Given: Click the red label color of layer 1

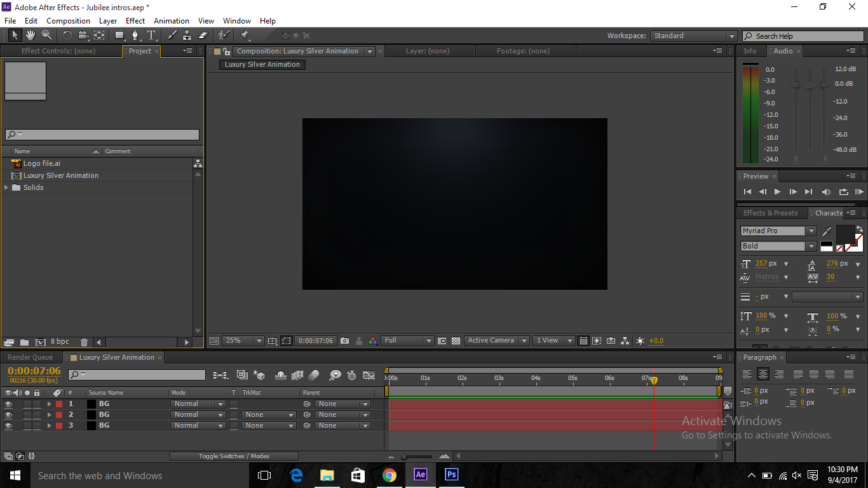Looking at the screenshot, I should [x=59, y=404].
